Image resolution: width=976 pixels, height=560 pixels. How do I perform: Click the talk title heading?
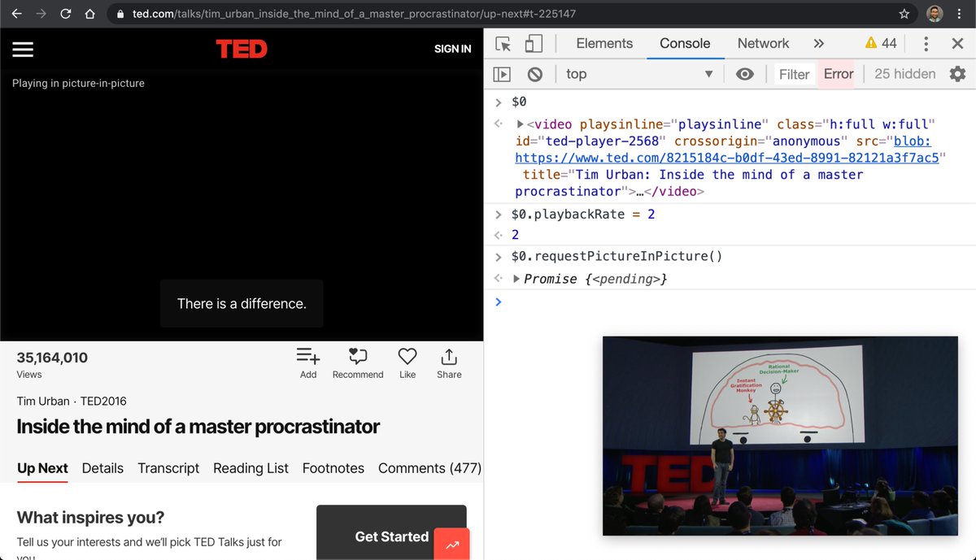tap(198, 426)
